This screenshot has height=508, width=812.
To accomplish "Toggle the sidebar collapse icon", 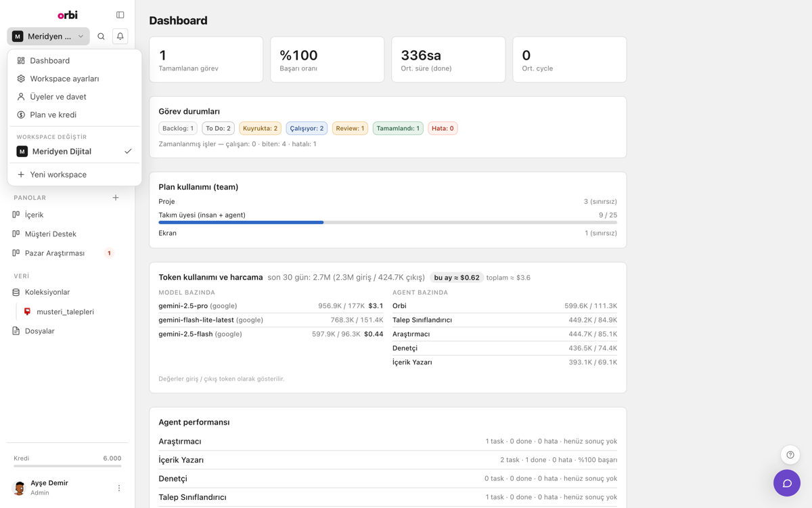I will [x=120, y=15].
